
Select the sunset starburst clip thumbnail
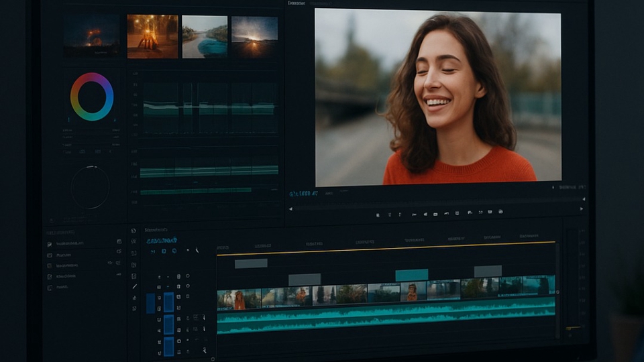[255, 37]
